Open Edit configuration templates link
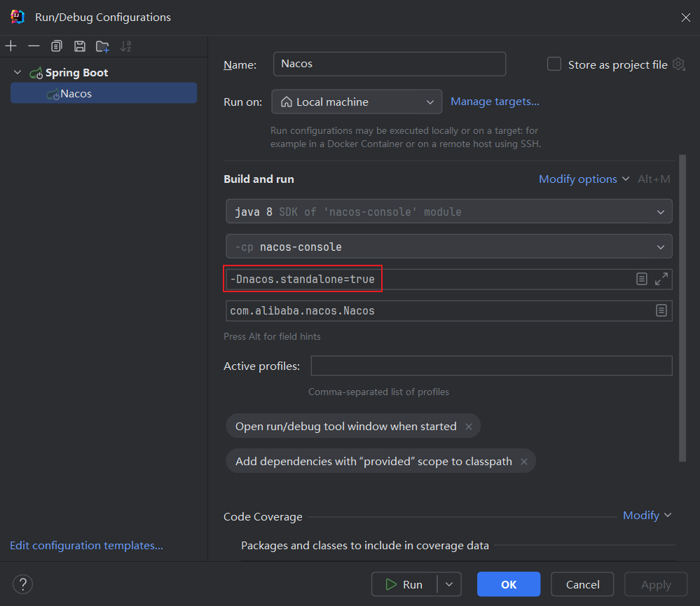The image size is (700, 606). point(87,545)
